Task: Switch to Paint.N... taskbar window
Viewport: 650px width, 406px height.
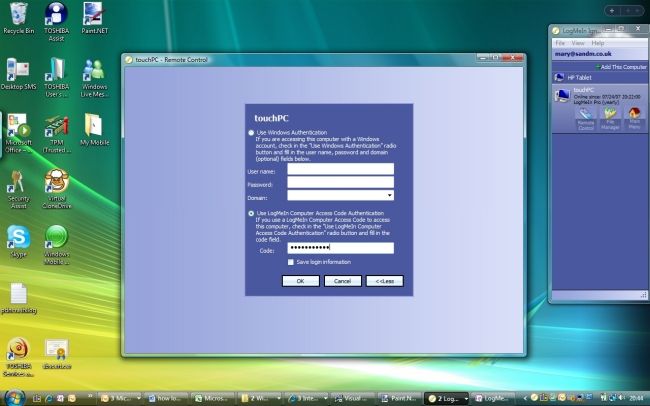Action: (x=399, y=398)
